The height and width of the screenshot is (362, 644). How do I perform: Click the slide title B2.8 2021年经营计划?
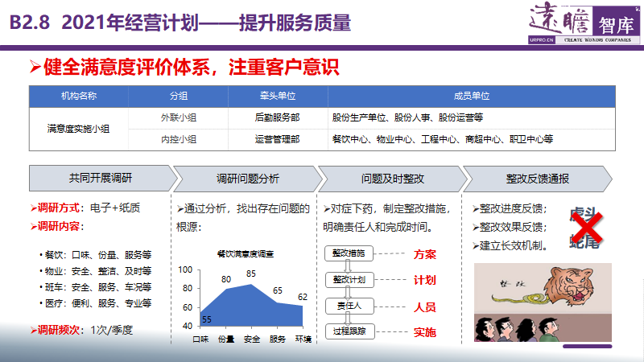[180, 23]
